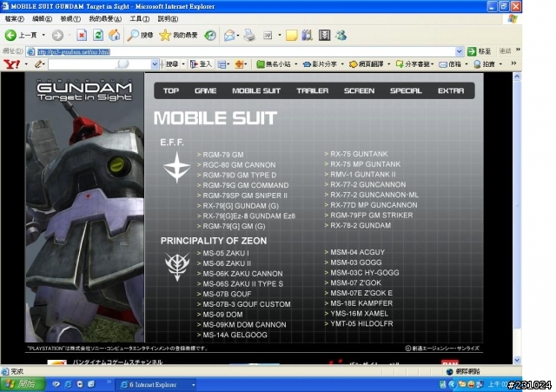
Task: Open the Mail button dropdown arrow
Action: click(238, 35)
